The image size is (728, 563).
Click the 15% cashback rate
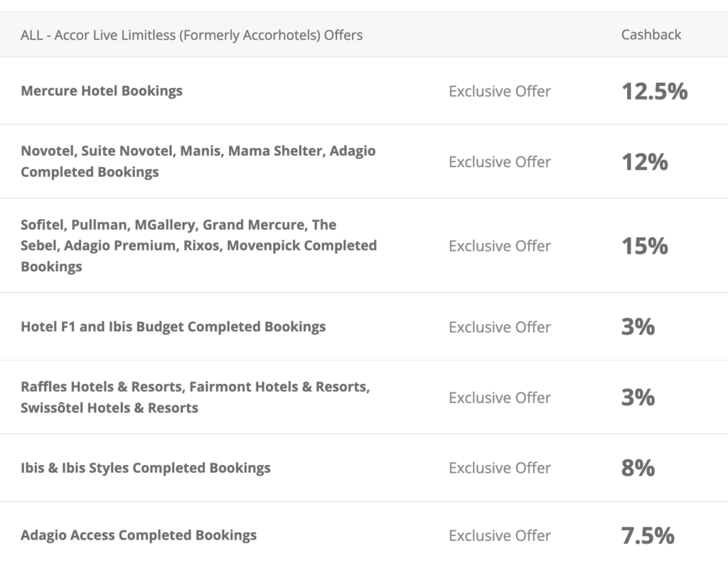click(645, 246)
